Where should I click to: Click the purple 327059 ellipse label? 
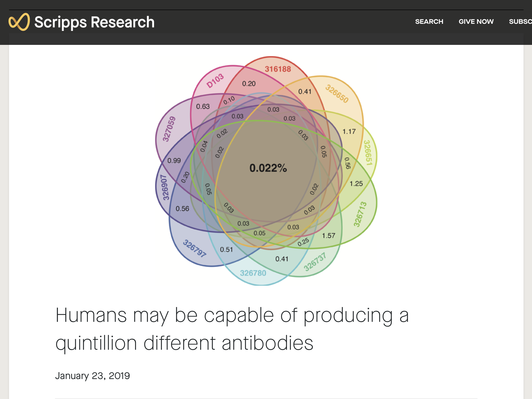[x=169, y=129]
